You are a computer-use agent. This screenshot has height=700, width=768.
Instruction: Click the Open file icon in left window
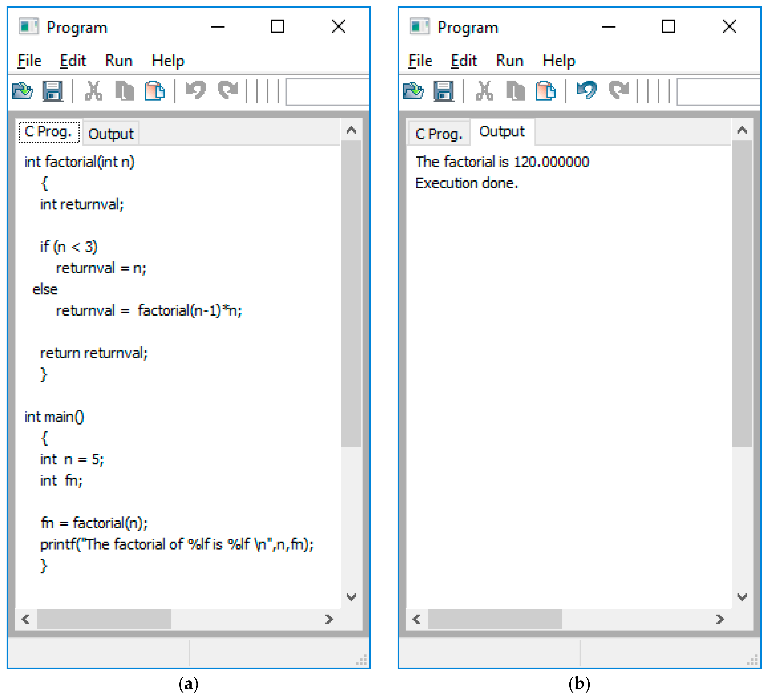pos(23,91)
